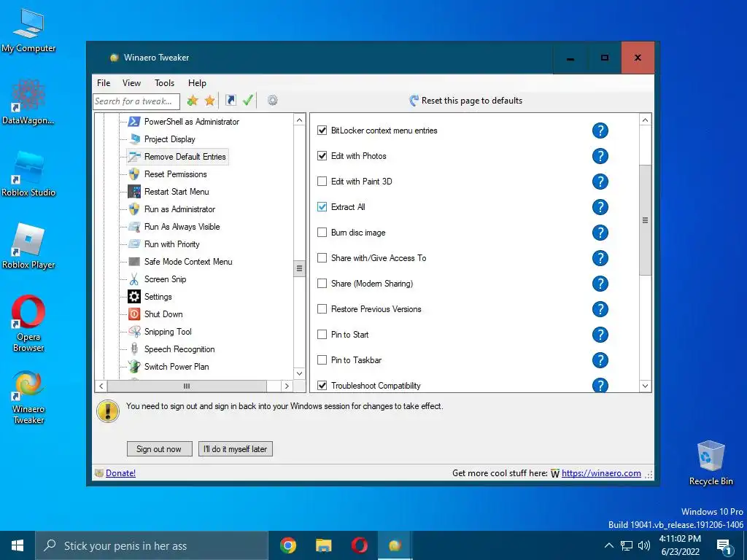Open help for BitLocker context menu entries
This screenshot has height=560, width=747.
(x=600, y=131)
